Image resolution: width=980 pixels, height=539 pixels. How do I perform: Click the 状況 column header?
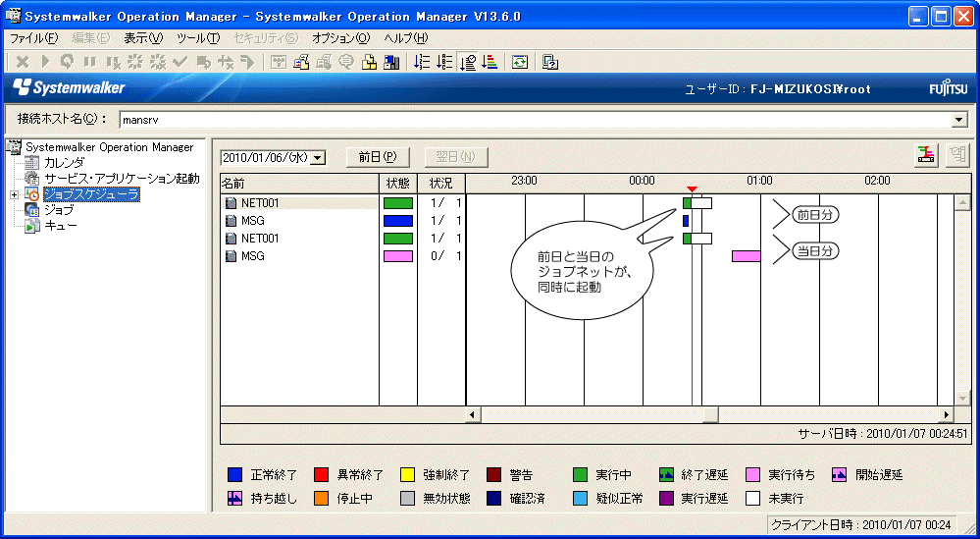coord(441,184)
